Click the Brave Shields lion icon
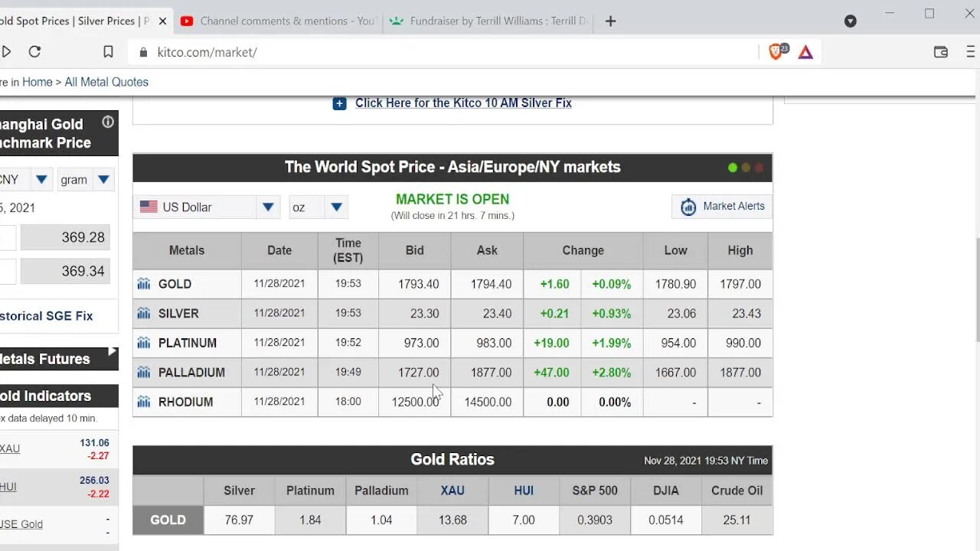980x551 pixels. tap(777, 52)
